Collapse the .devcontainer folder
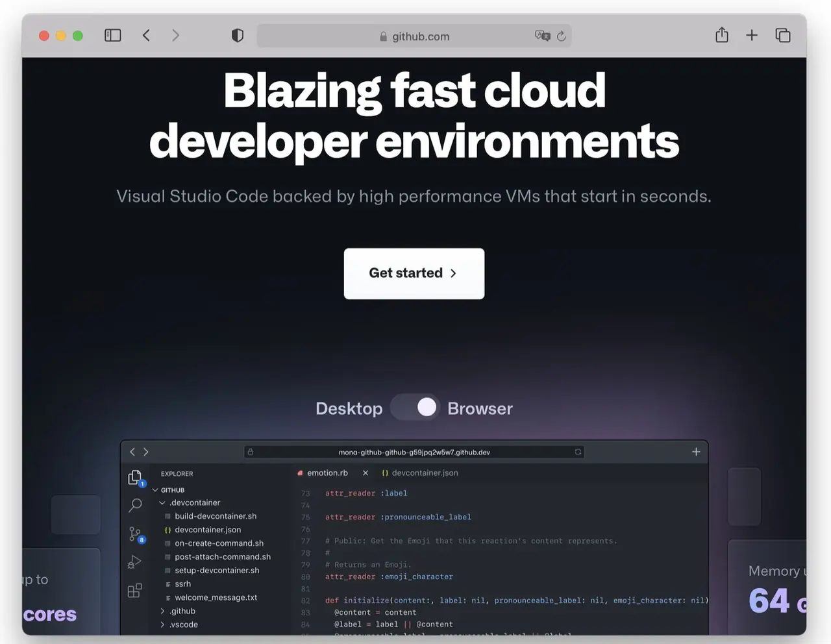Image resolution: width=831 pixels, height=644 pixels. [x=161, y=502]
